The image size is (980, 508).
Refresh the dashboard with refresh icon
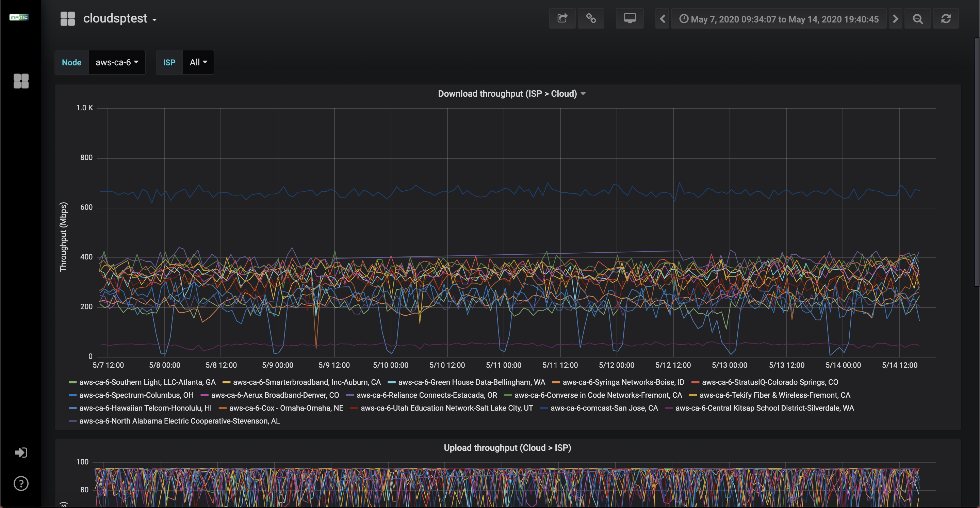946,19
